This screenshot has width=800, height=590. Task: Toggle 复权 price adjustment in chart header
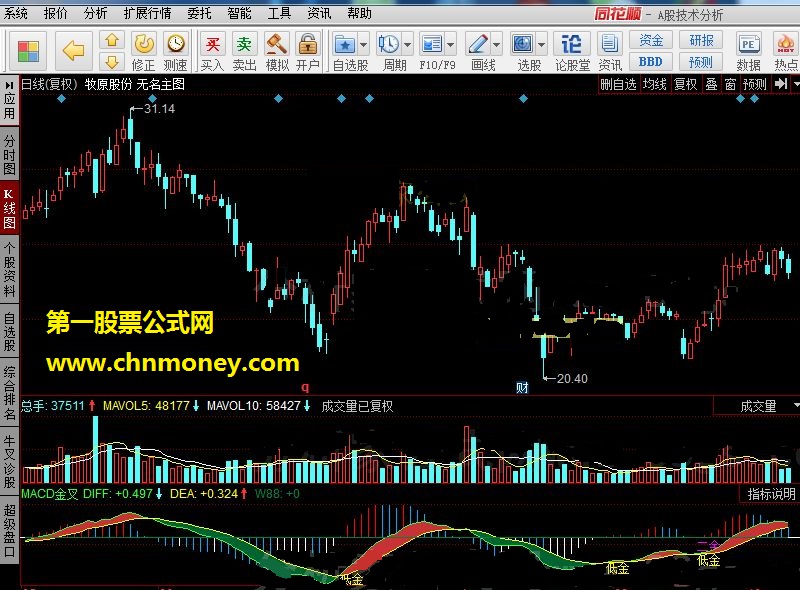point(685,84)
